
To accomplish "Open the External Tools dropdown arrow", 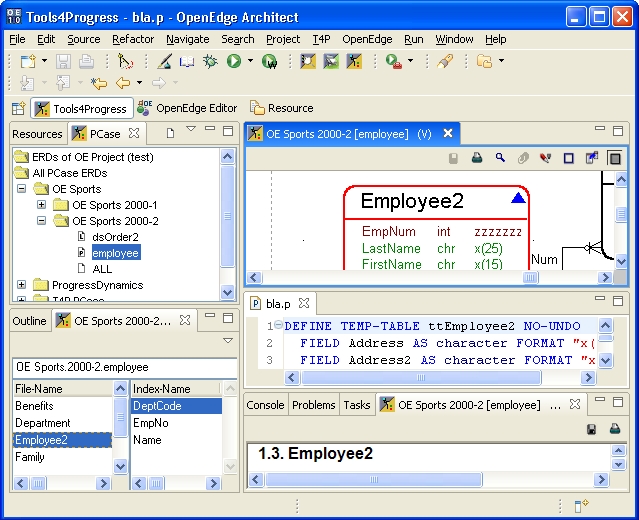I will [x=410, y=61].
